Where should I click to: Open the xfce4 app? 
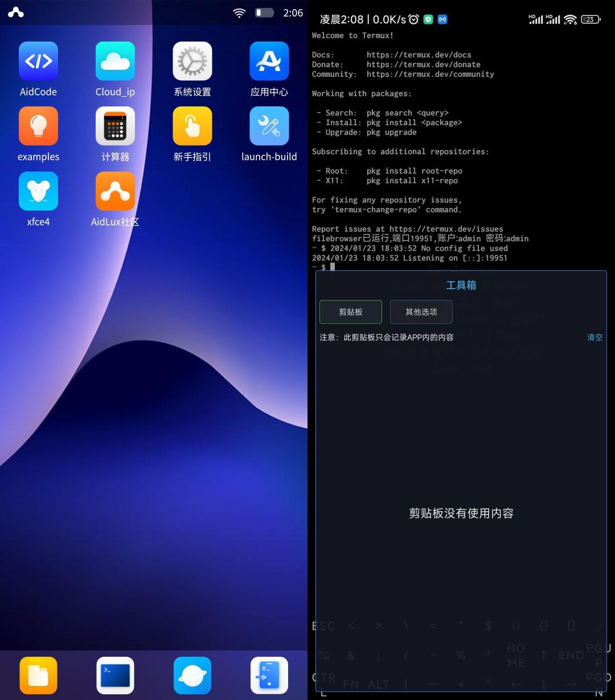[x=38, y=191]
